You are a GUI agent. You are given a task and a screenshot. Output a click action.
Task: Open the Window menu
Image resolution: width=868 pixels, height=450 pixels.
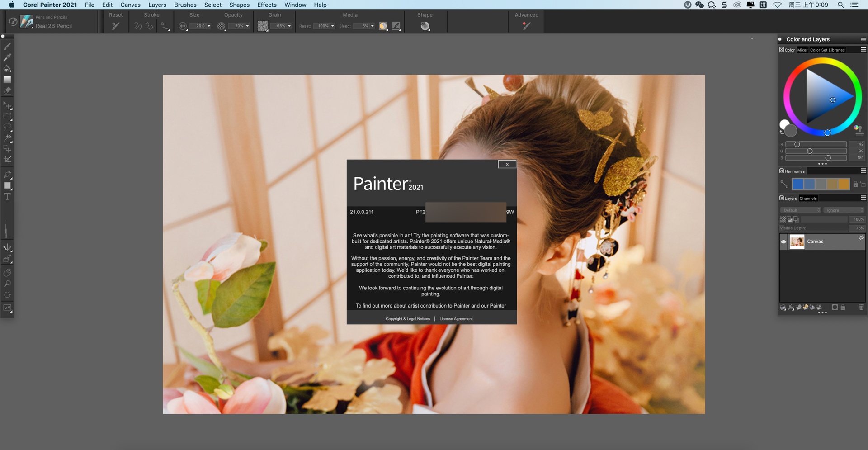pos(295,5)
